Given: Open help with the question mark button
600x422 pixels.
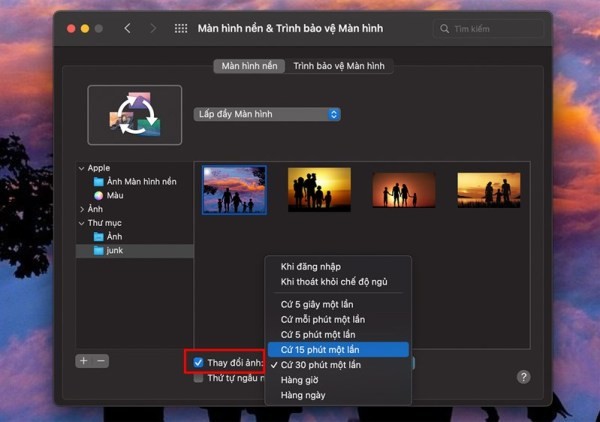Looking at the screenshot, I should 523,377.
